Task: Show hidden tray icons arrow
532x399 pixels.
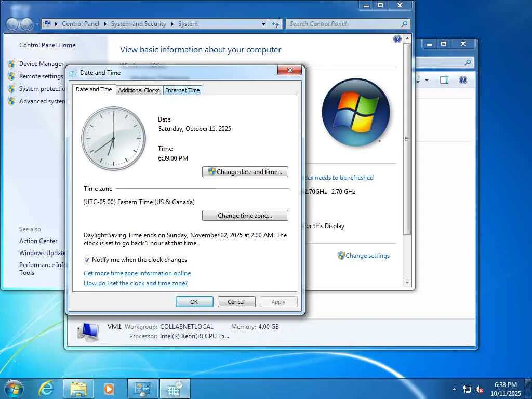Action: pyautogui.click(x=454, y=389)
